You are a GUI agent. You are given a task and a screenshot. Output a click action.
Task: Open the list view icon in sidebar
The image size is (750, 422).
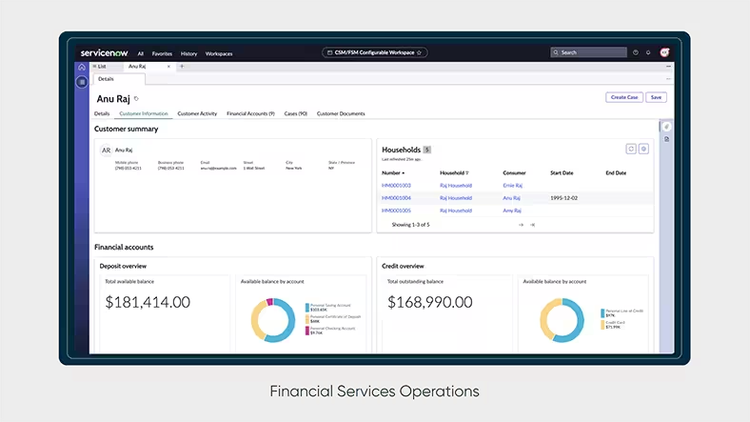pyautogui.click(x=82, y=82)
